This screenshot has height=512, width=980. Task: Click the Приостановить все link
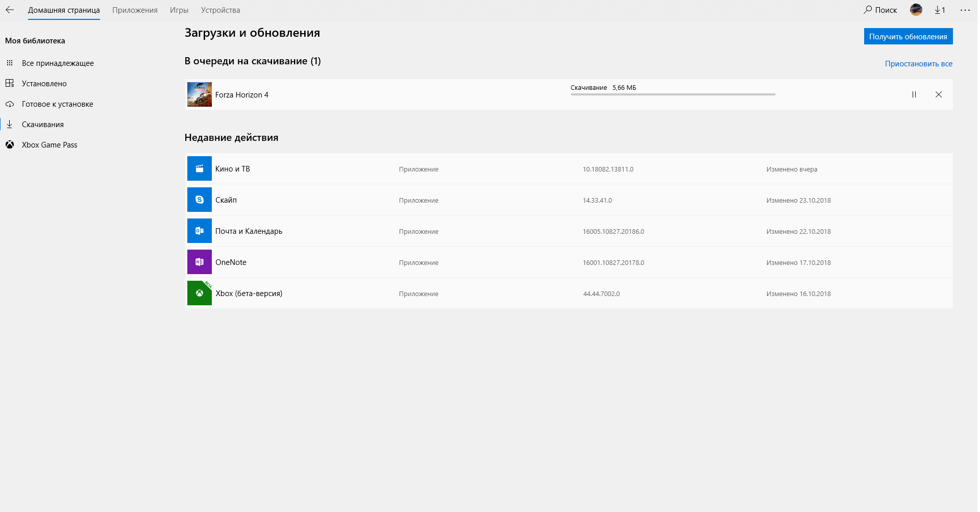tap(918, 64)
